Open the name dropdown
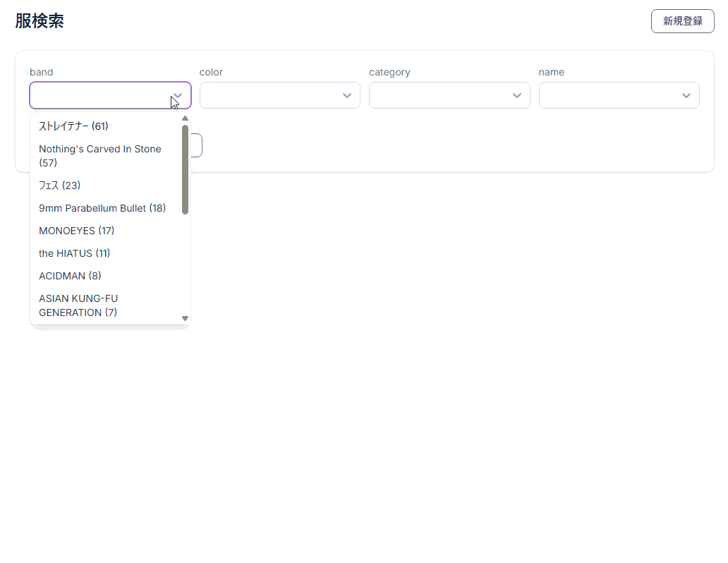 tap(619, 95)
